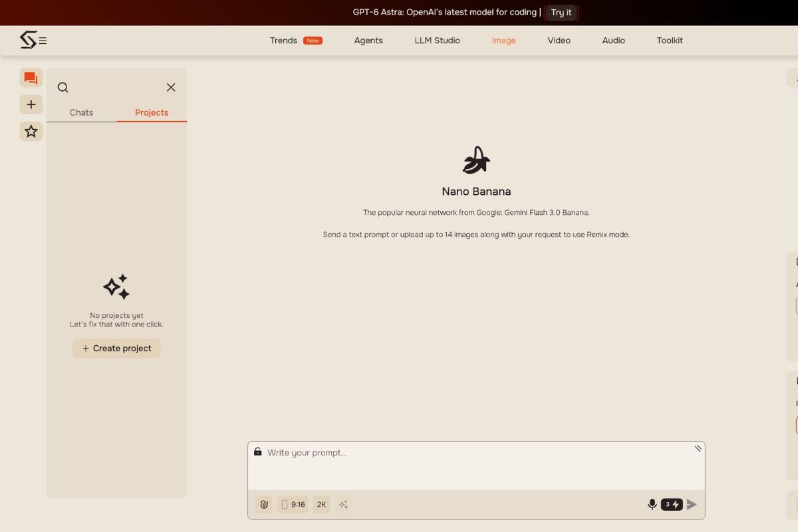Open the 2K resolution selector
798x532 pixels.
point(321,504)
